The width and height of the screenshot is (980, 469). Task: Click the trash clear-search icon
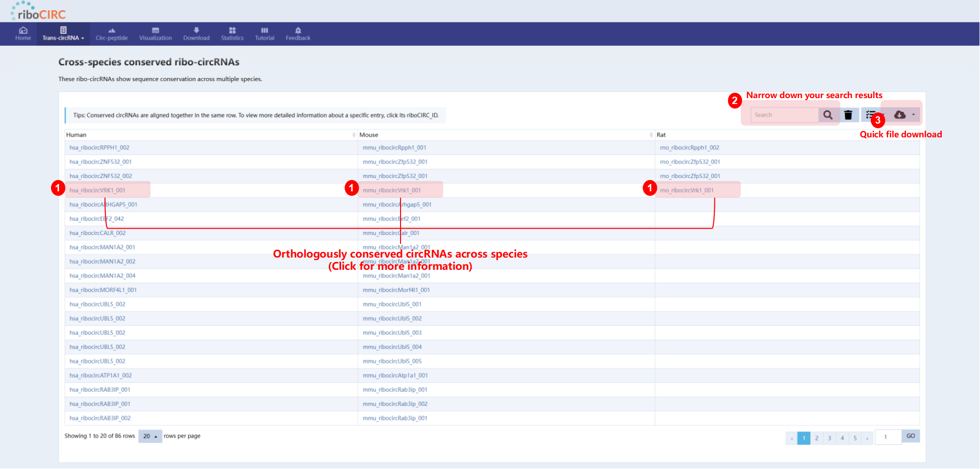tap(848, 115)
